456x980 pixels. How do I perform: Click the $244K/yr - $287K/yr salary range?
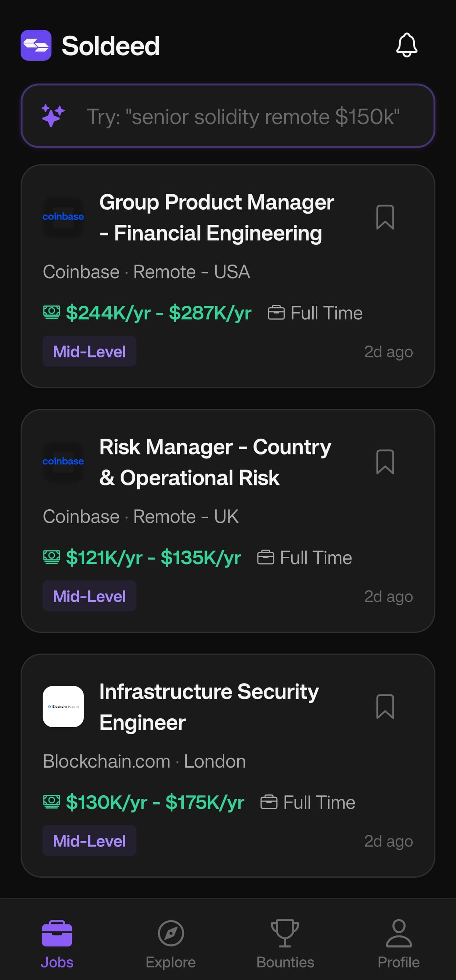coord(158,313)
